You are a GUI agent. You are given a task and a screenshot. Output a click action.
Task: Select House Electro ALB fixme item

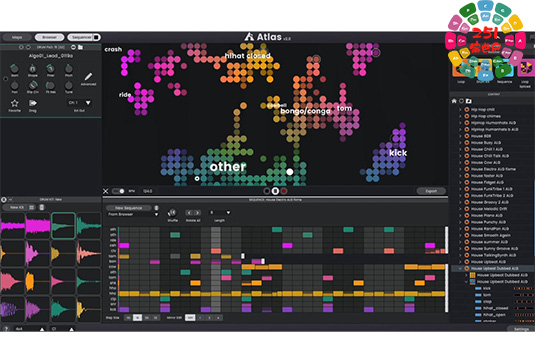point(493,169)
